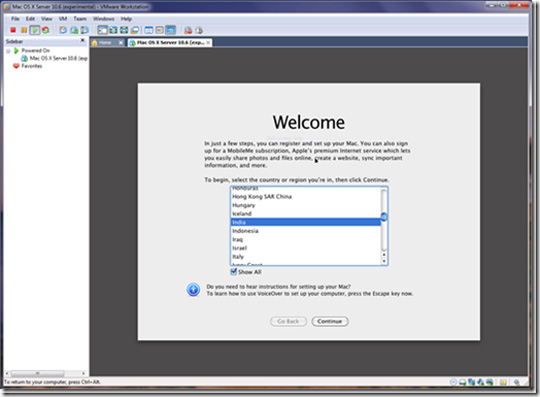
Task: Select Italy in the country list
Action: [x=305, y=257]
